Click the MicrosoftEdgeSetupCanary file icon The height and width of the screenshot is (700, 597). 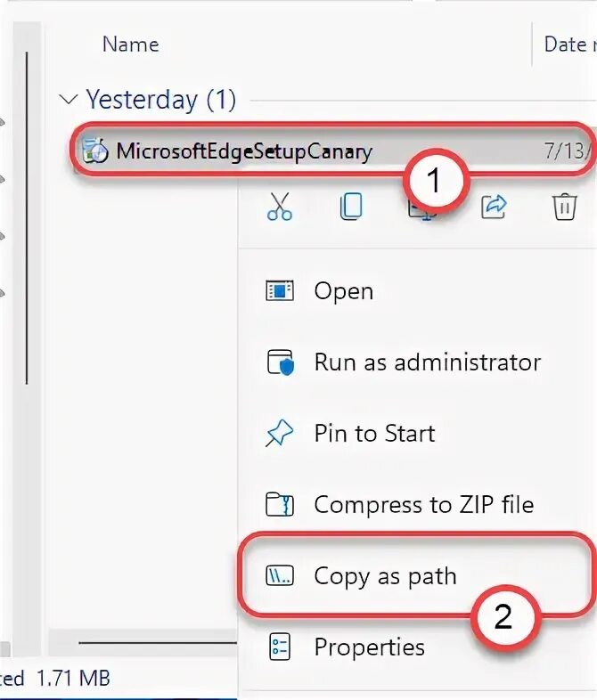[95, 151]
